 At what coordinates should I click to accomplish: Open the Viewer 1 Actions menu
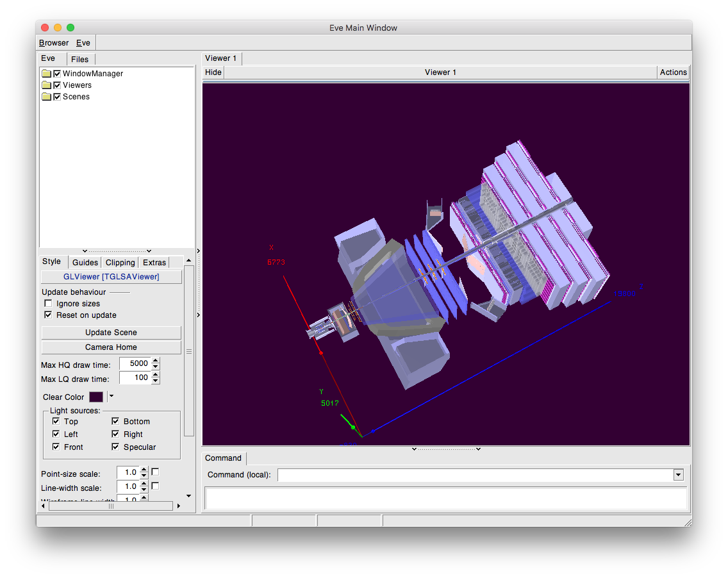tap(673, 72)
